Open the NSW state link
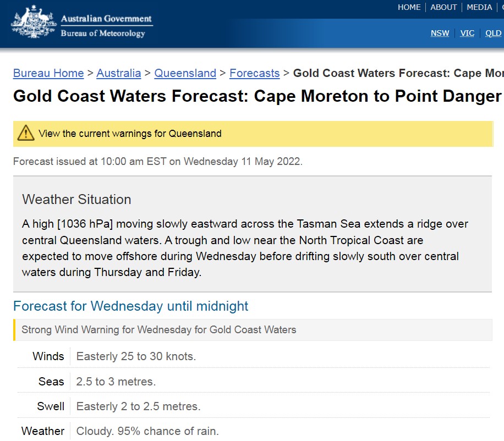 (x=440, y=33)
